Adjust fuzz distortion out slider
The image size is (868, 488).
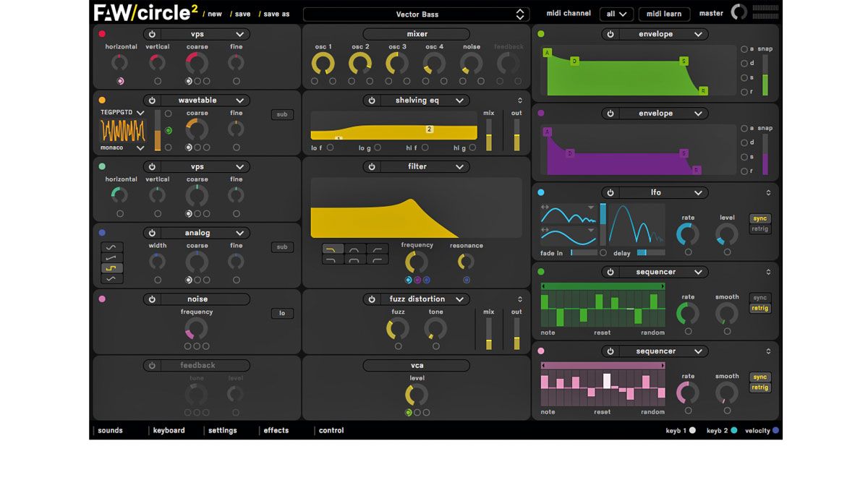pyautogui.click(x=516, y=333)
